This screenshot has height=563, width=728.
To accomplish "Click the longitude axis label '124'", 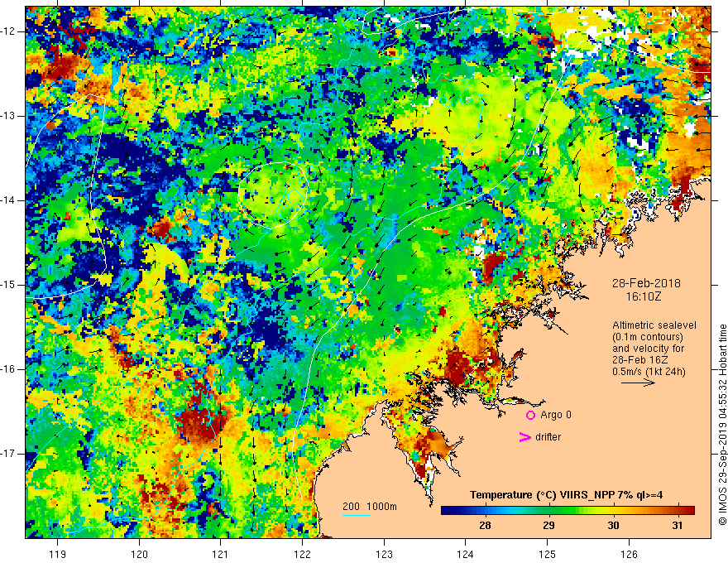I will pos(465,554).
